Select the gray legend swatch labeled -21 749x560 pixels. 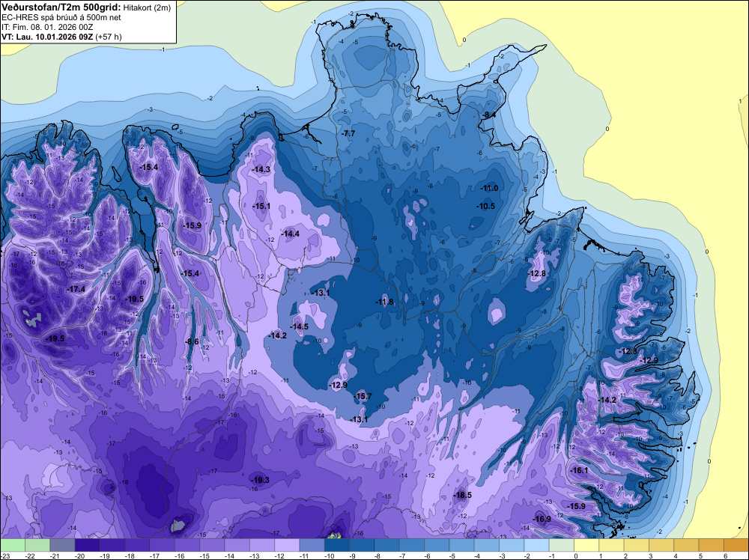coord(63,545)
